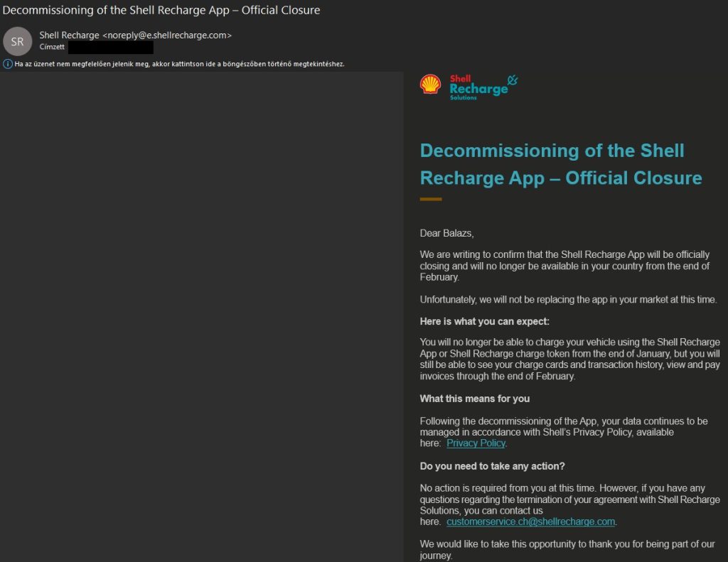Click the orange divider under the headline
This screenshot has height=562, width=728.
(431, 199)
